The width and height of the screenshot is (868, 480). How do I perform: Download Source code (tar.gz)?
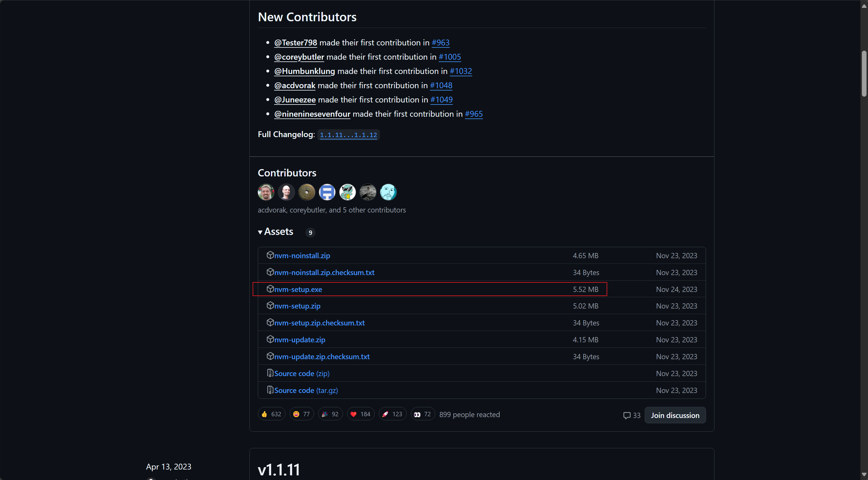click(x=306, y=390)
